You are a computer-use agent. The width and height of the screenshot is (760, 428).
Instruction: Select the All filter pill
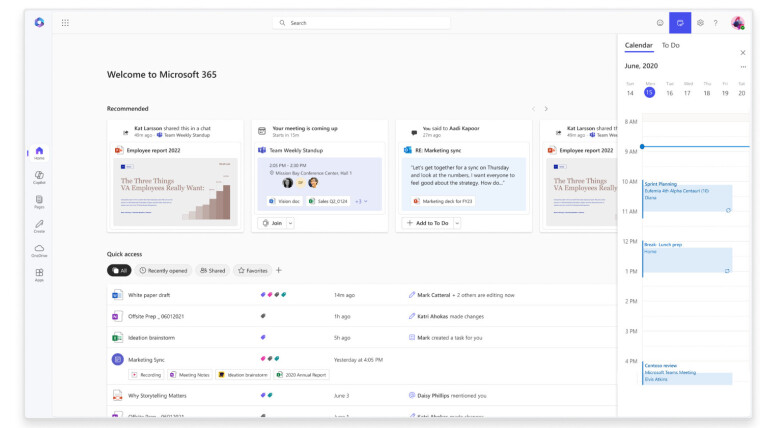click(x=119, y=270)
